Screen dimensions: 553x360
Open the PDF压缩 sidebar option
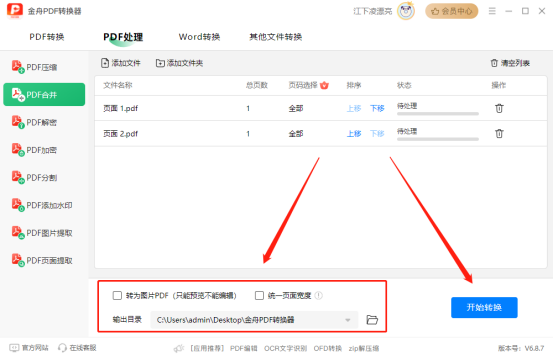click(x=43, y=67)
